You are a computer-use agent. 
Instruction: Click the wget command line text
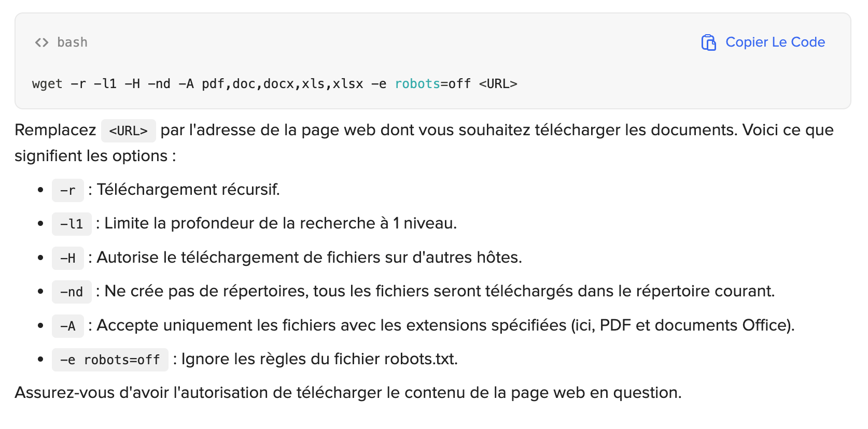(x=274, y=84)
